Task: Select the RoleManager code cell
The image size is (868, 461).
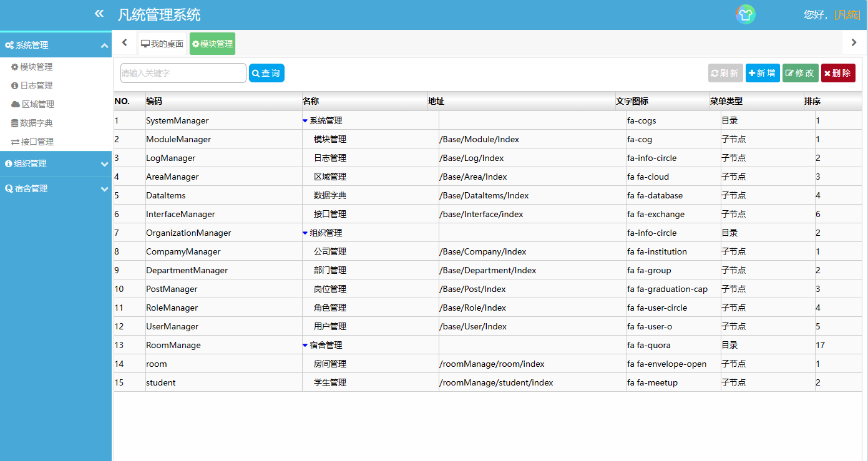Action: 224,308
